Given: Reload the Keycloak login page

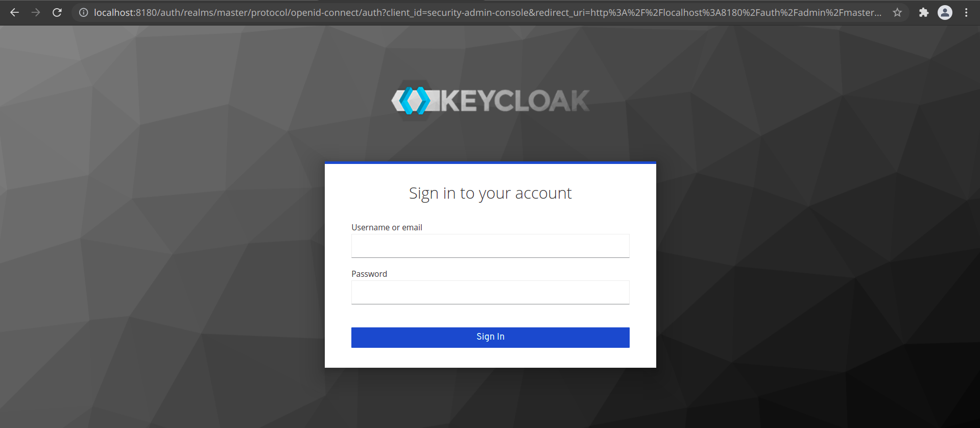Looking at the screenshot, I should pos(57,12).
